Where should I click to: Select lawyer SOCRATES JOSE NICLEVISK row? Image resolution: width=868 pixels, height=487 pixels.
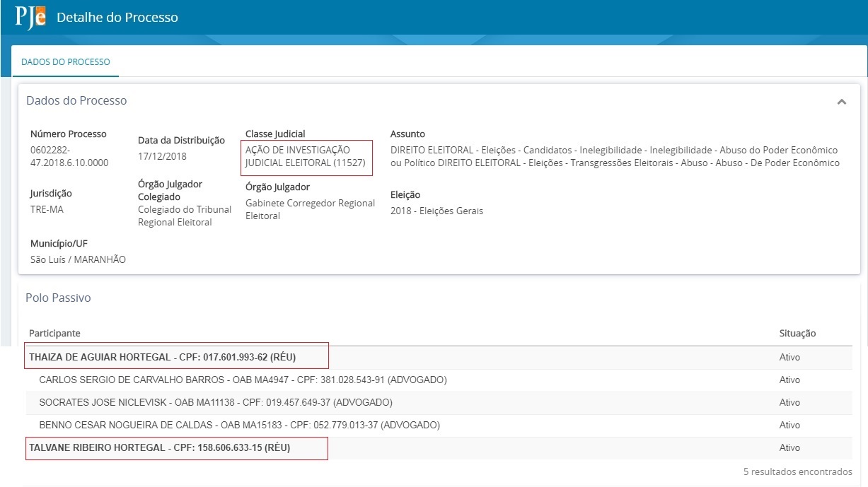(215, 403)
